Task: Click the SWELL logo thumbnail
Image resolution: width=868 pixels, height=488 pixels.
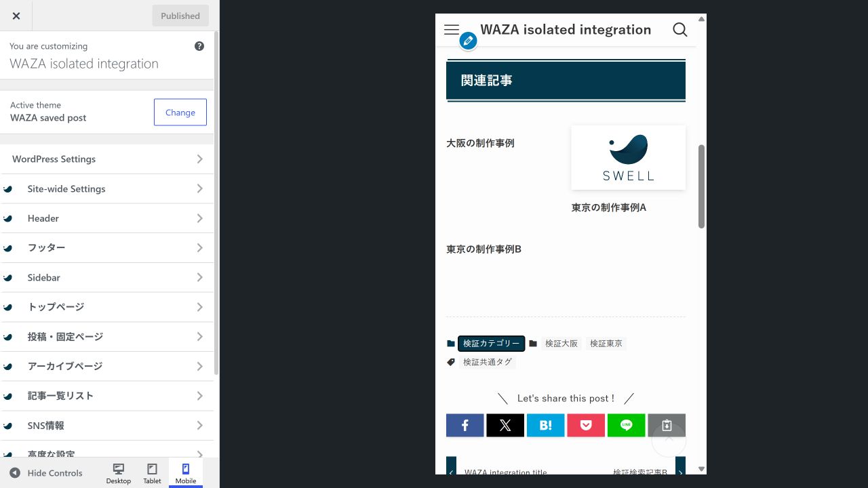Action: (x=629, y=157)
